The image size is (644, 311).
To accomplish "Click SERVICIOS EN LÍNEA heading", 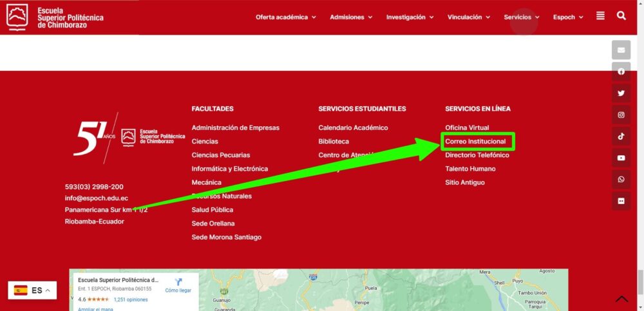I will pos(478,109).
